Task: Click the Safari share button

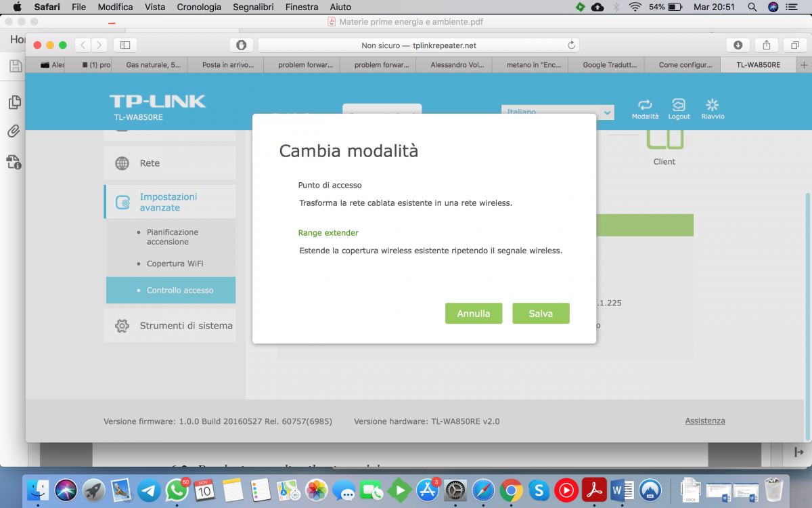Action: [767, 45]
